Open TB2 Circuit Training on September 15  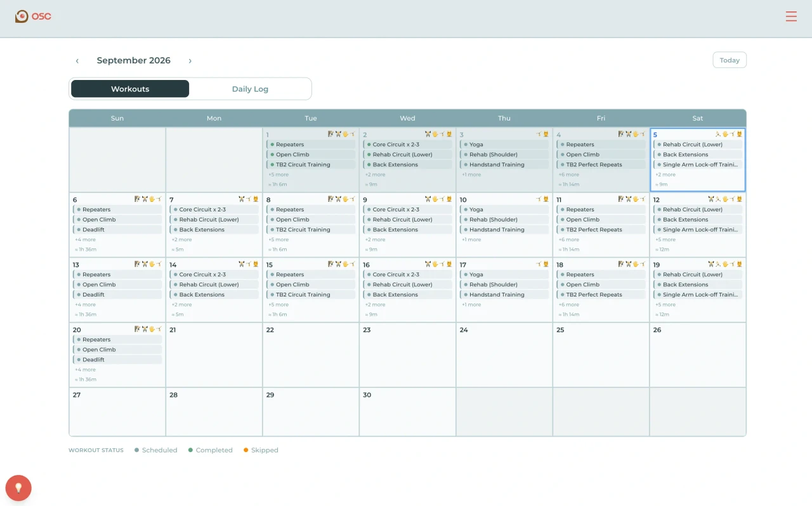311,295
